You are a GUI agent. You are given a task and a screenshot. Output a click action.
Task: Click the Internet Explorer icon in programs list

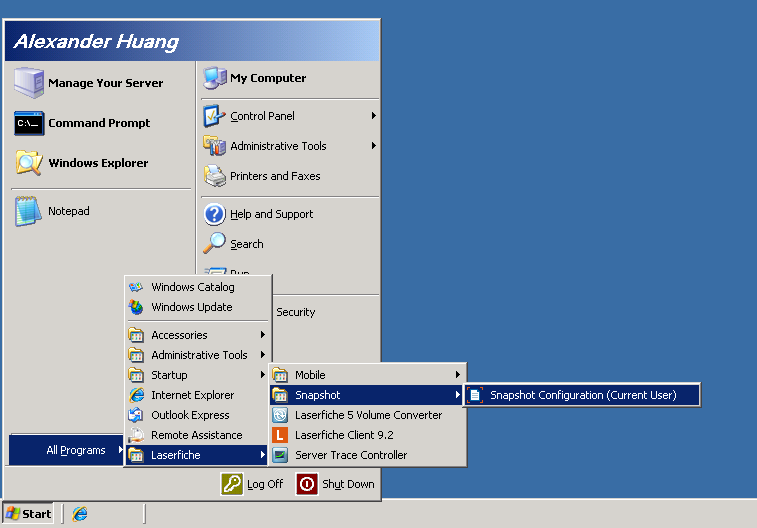pos(136,395)
